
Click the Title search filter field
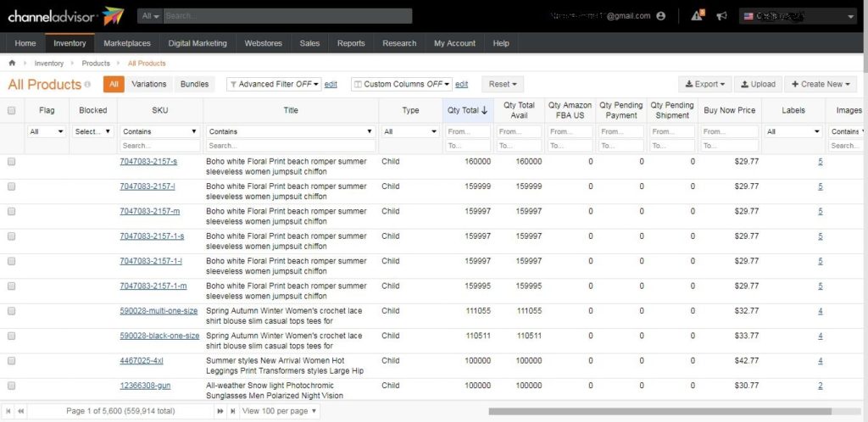pyautogui.click(x=291, y=146)
